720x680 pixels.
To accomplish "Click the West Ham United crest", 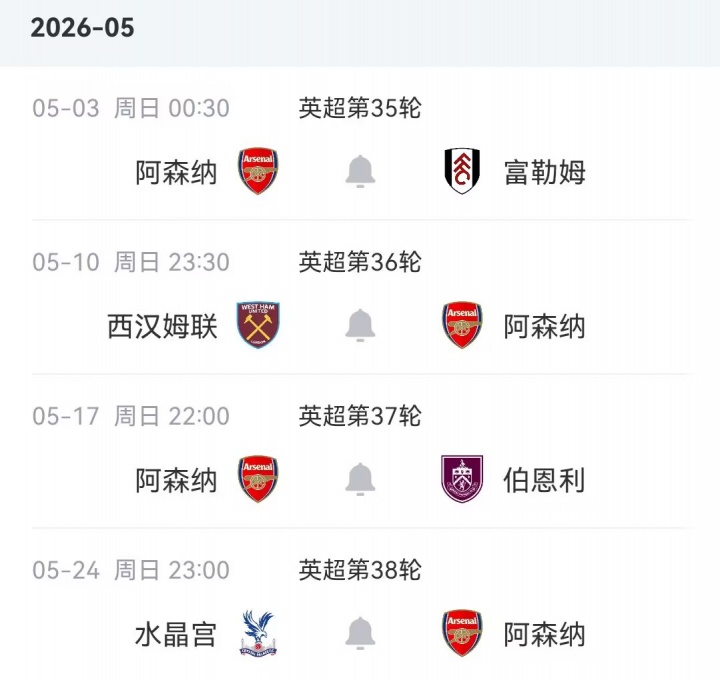I will point(258,325).
